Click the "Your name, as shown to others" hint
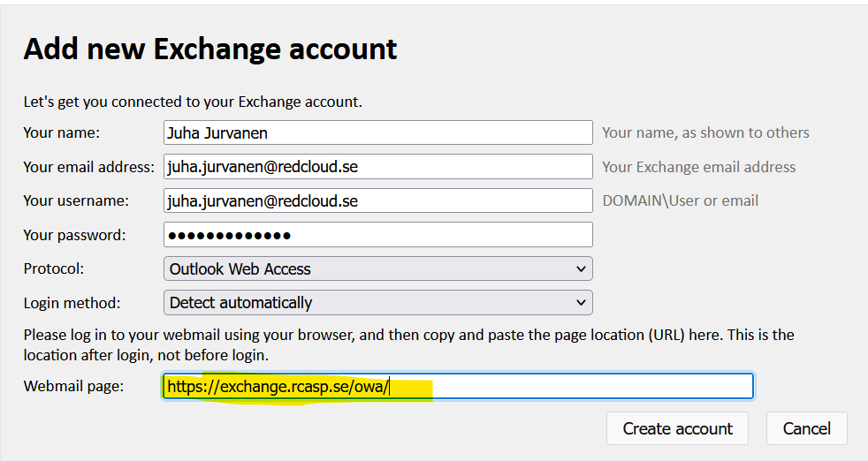 (x=705, y=132)
